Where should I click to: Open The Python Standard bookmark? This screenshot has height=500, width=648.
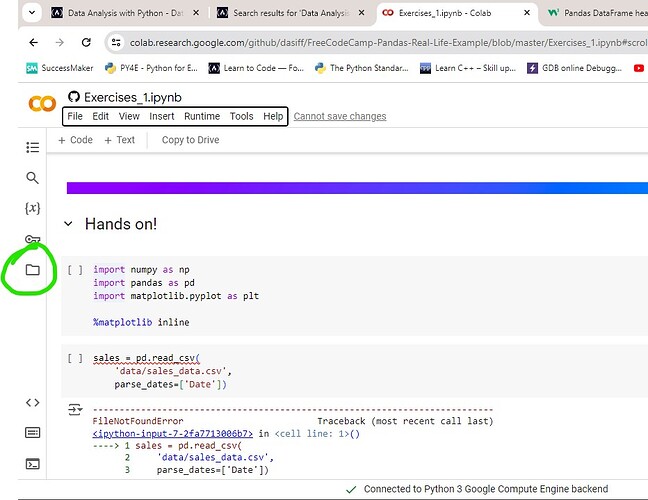[362, 68]
